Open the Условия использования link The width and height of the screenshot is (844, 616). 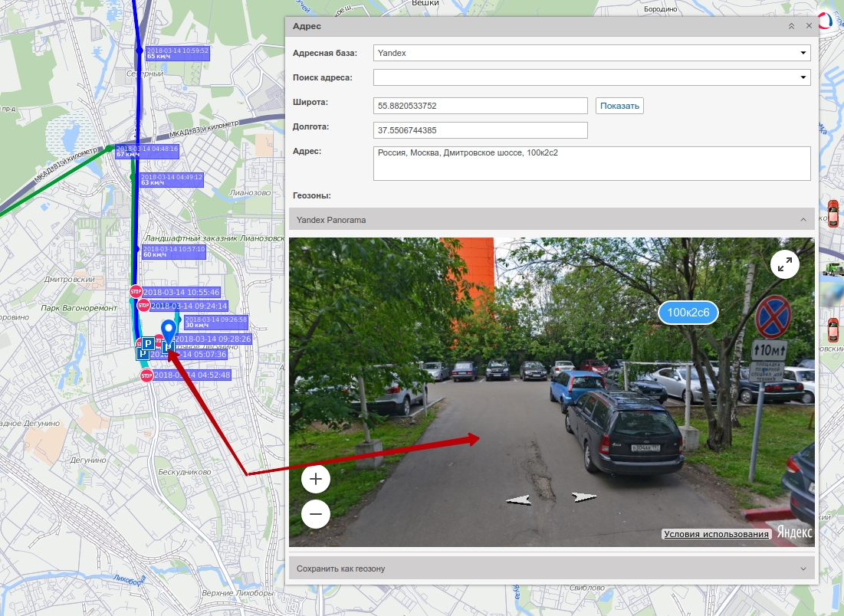coord(716,534)
